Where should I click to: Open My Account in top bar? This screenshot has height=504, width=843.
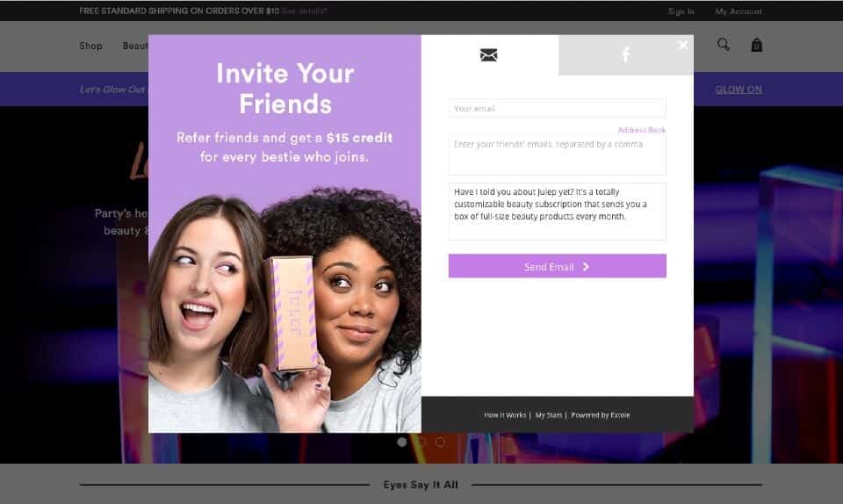click(739, 11)
